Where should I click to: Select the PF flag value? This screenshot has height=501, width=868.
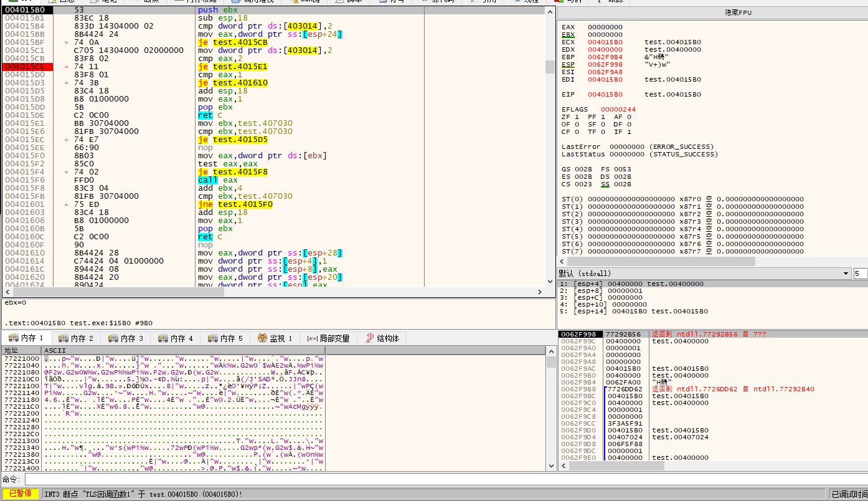(602, 117)
